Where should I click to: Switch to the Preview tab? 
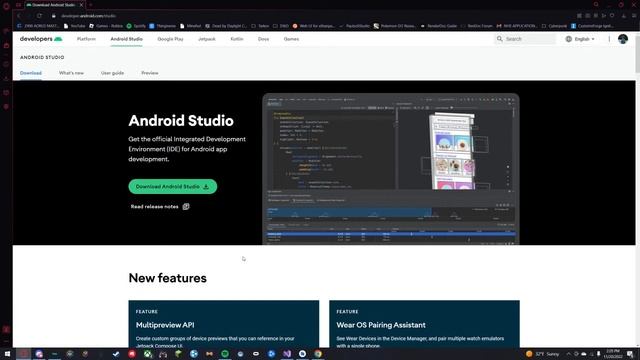pos(150,73)
